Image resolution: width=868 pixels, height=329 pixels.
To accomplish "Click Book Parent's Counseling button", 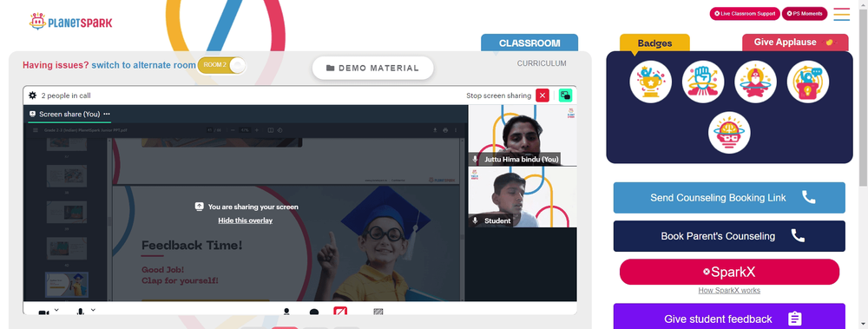I will click(x=729, y=236).
